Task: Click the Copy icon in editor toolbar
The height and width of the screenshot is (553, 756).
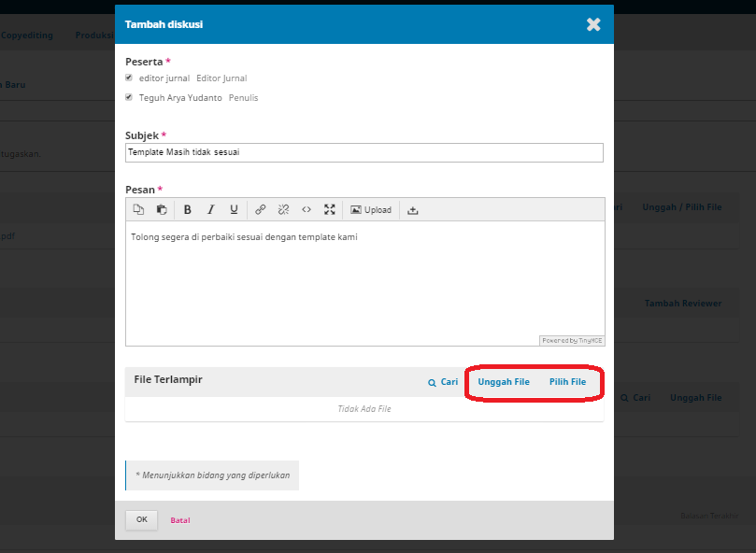Action: point(138,210)
